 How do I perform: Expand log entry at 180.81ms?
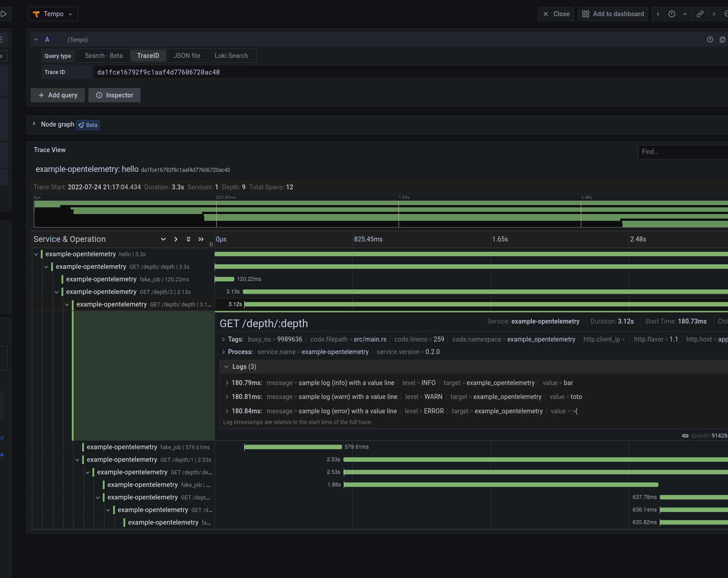point(227,397)
